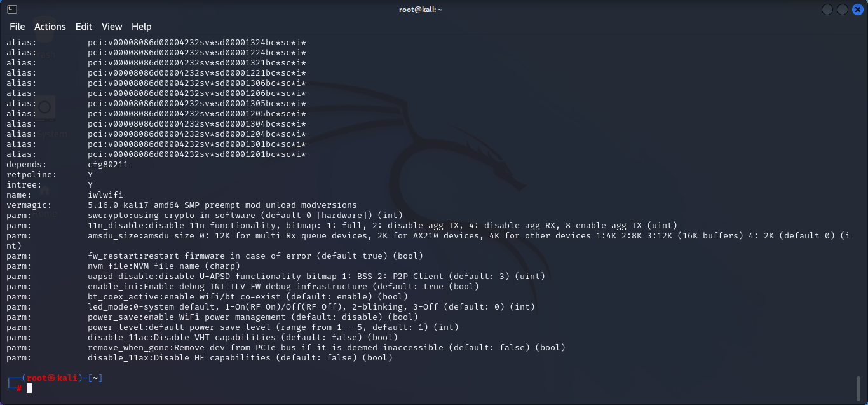Open the Actions menu
This screenshot has height=405, width=868.
tap(50, 27)
